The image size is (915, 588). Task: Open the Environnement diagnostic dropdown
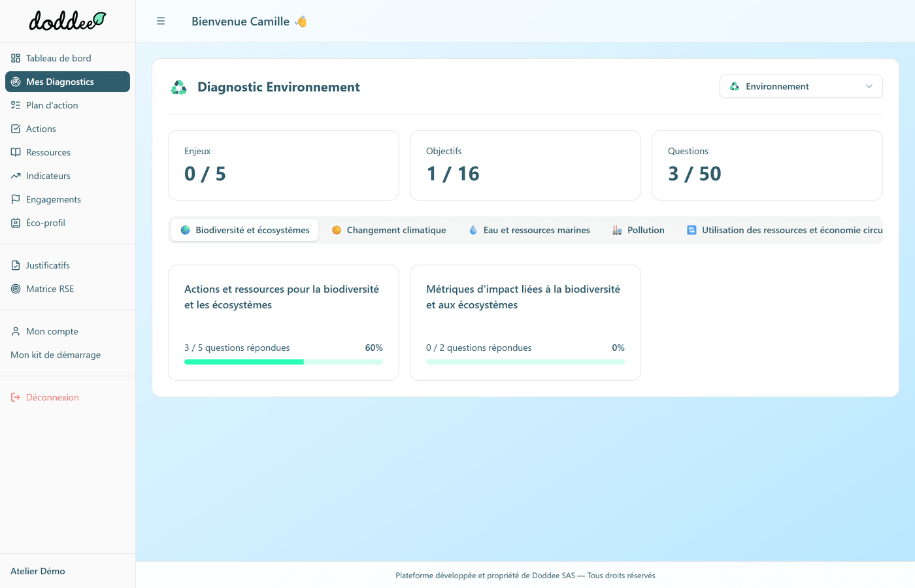[x=801, y=86]
